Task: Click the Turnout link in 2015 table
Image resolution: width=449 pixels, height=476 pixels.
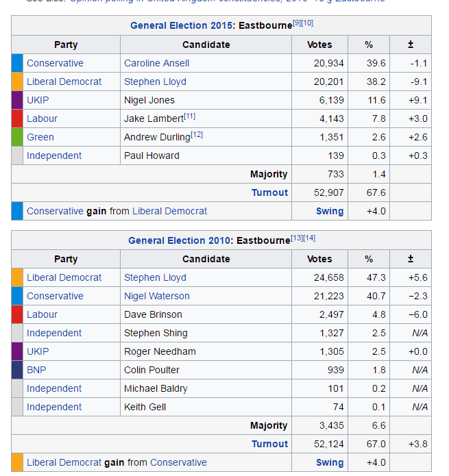Action: (x=269, y=192)
